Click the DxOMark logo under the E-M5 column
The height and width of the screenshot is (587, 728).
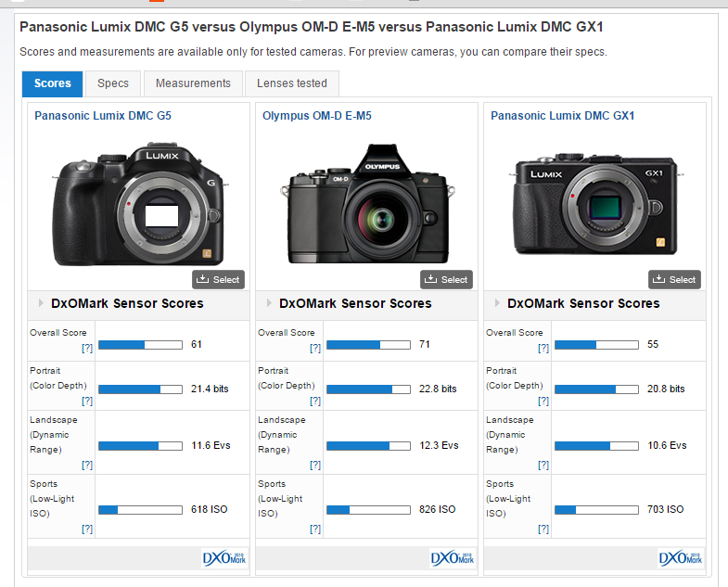(453, 557)
